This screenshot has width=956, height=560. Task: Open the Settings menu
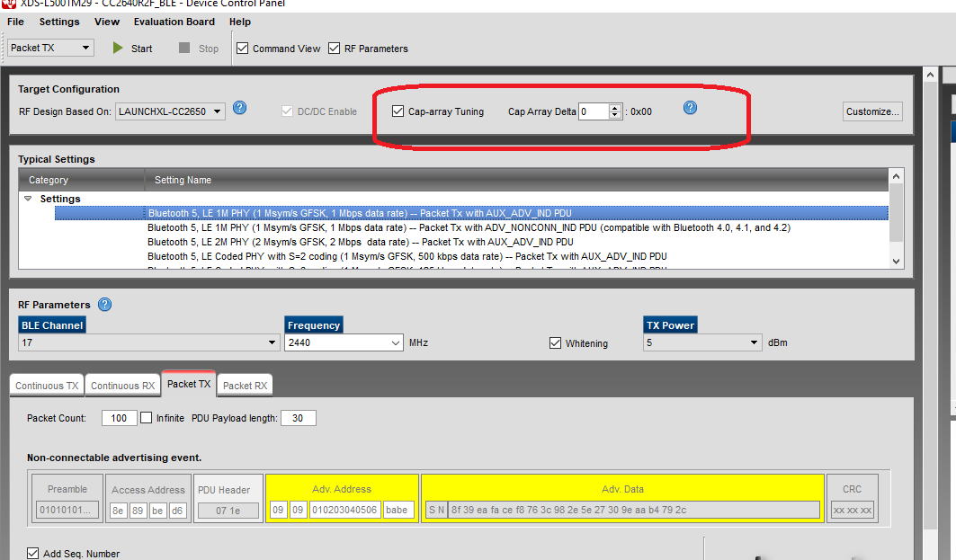pos(59,22)
